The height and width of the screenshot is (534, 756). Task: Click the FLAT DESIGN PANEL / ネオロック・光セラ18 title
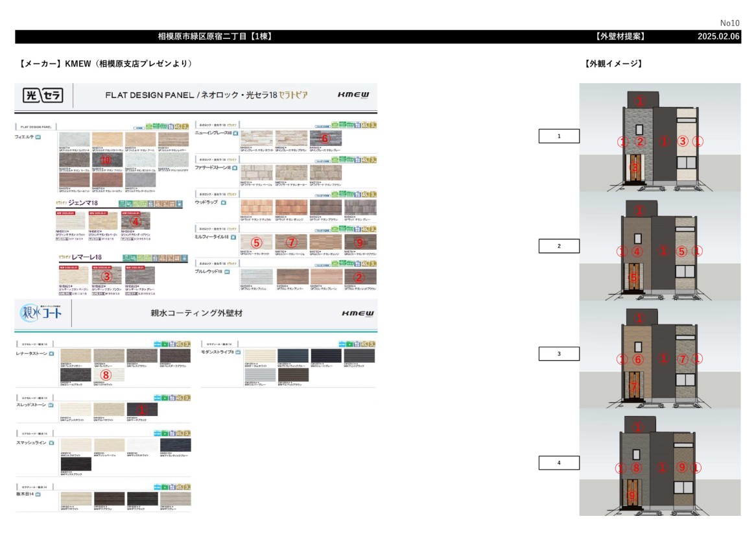(206, 95)
